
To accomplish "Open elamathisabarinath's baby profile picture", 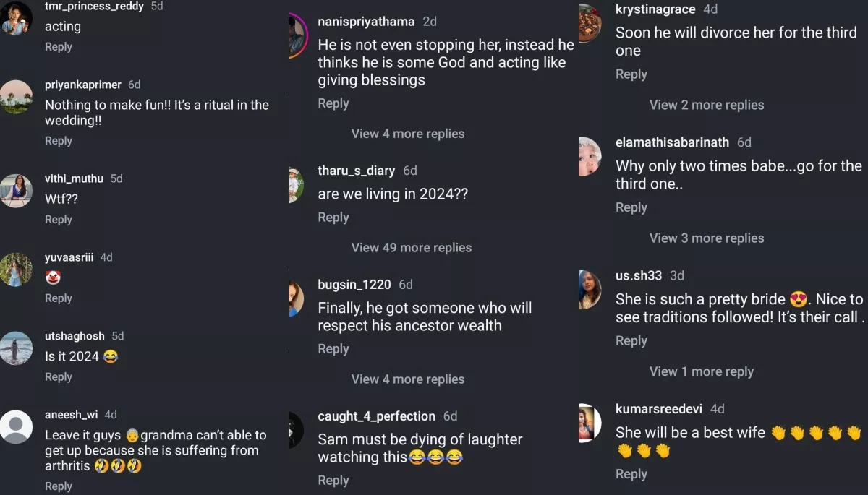I will point(590,156).
